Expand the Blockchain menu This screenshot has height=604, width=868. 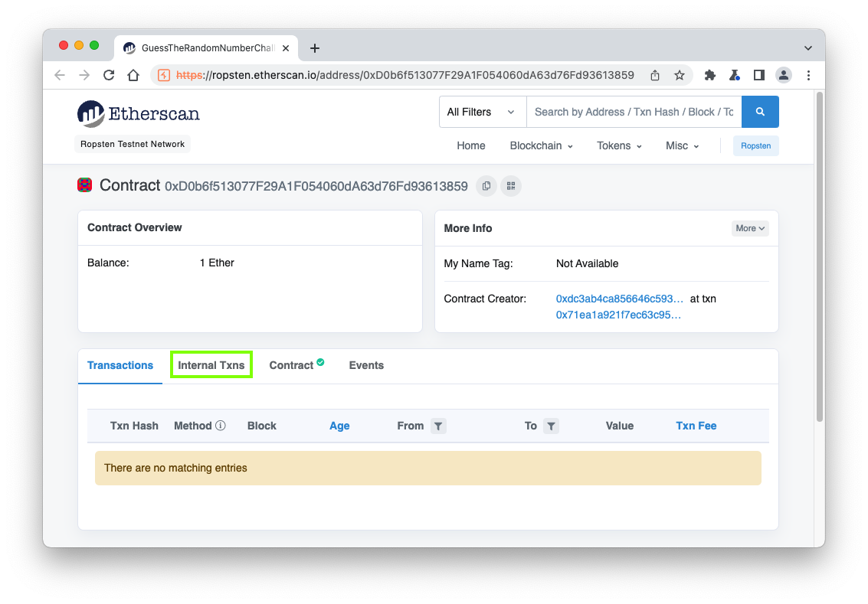pos(541,145)
